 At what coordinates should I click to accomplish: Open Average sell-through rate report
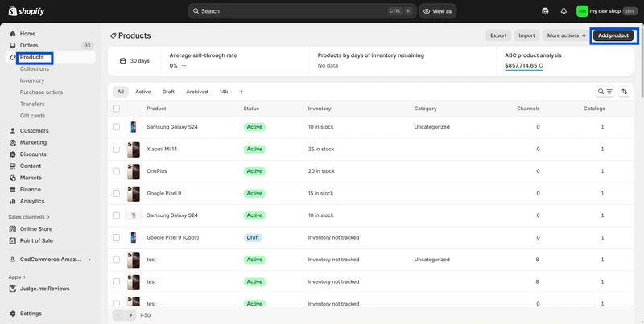[203, 55]
